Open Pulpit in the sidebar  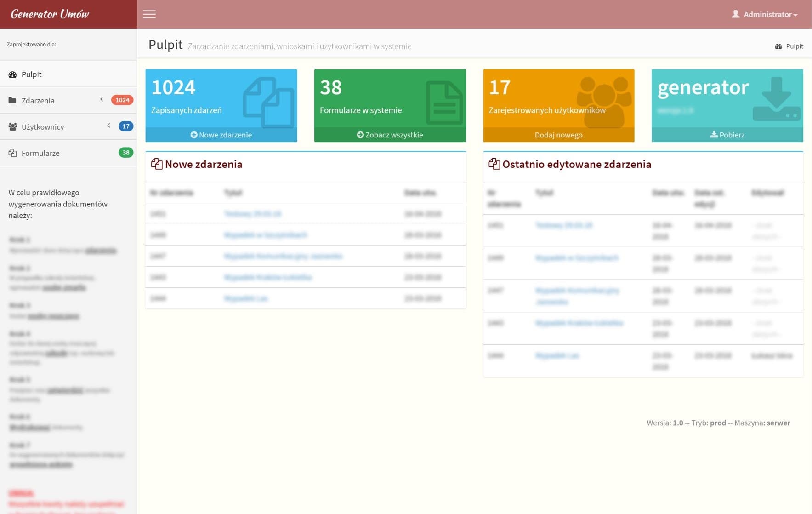pos(68,74)
